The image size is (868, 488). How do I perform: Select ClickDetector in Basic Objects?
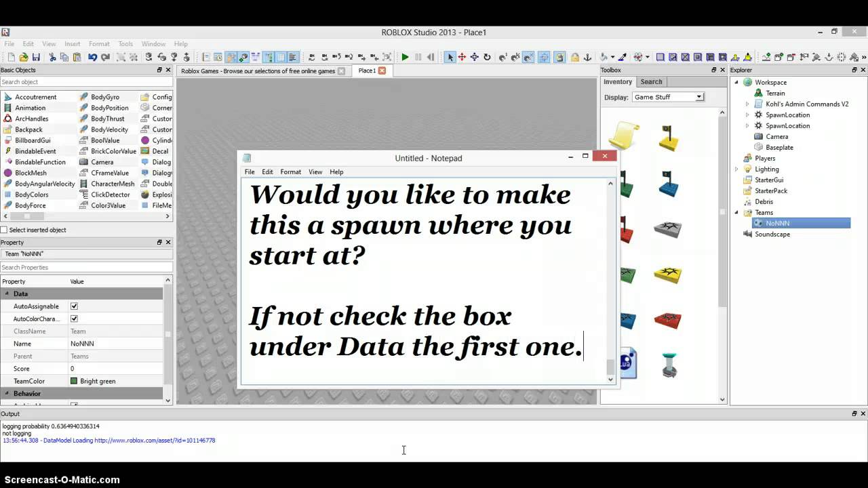click(110, 195)
